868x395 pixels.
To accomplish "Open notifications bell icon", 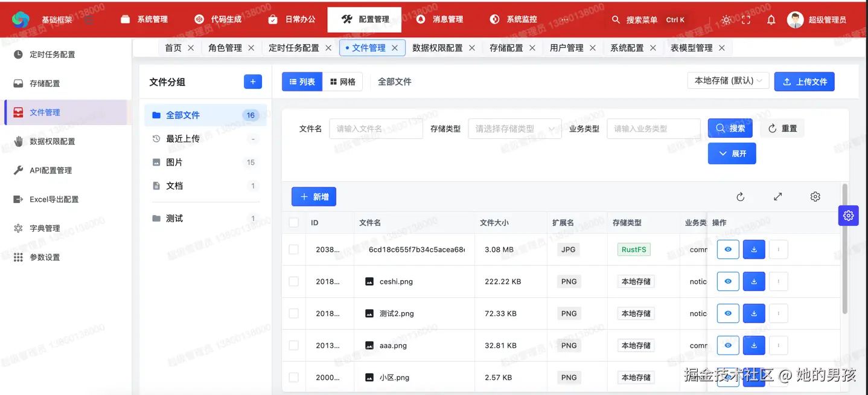I will click(771, 19).
